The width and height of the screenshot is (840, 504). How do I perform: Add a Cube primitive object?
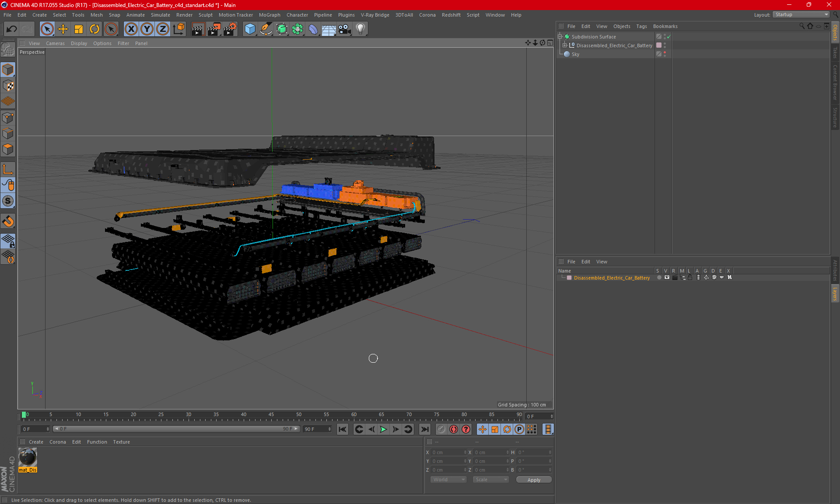point(250,29)
